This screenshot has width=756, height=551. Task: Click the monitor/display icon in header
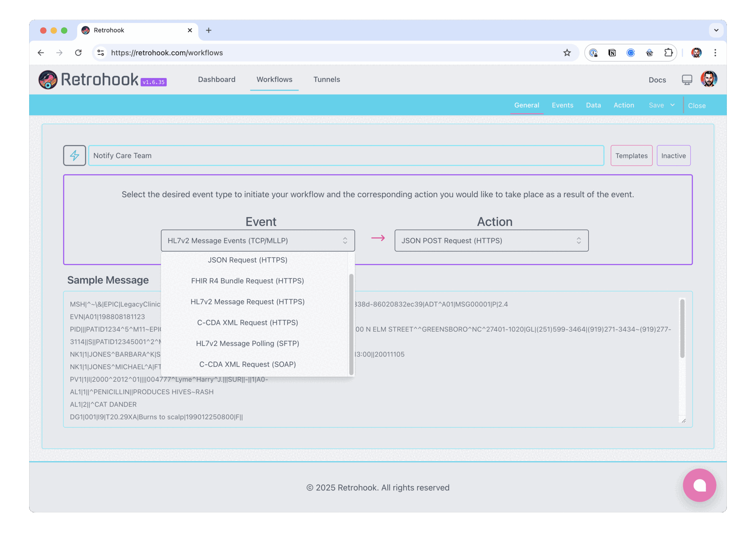tap(687, 79)
